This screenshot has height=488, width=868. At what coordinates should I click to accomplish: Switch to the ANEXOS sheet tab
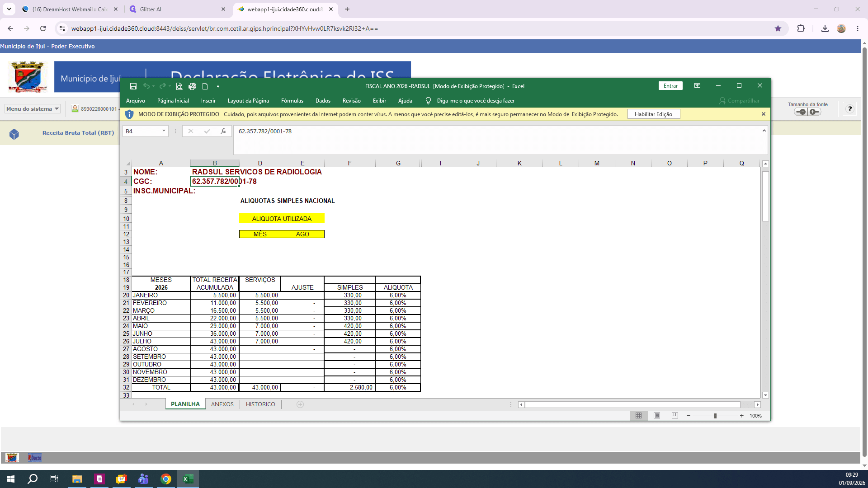[222, 404]
